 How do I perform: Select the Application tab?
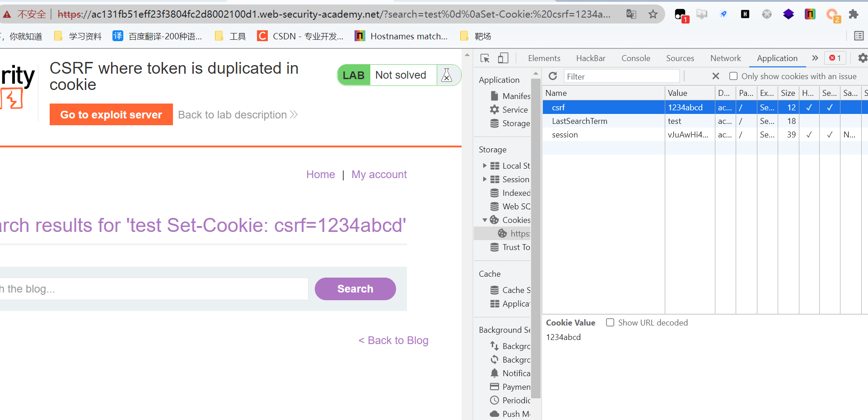pyautogui.click(x=777, y=58)
